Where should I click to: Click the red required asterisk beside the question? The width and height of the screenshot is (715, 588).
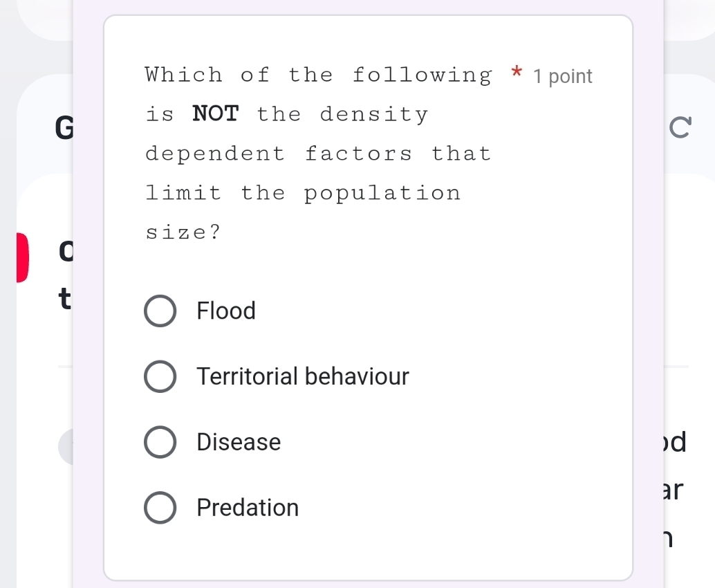point(516,73)
